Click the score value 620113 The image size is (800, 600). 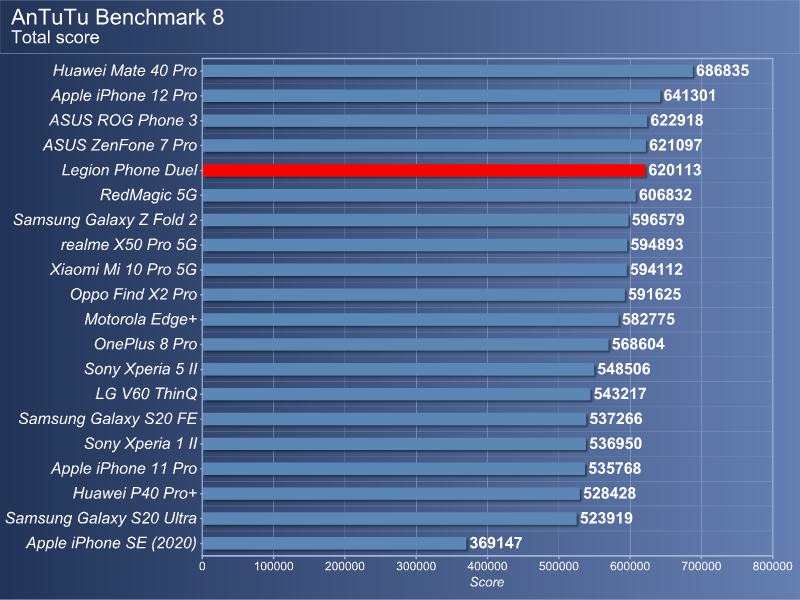tap(674, 170)
